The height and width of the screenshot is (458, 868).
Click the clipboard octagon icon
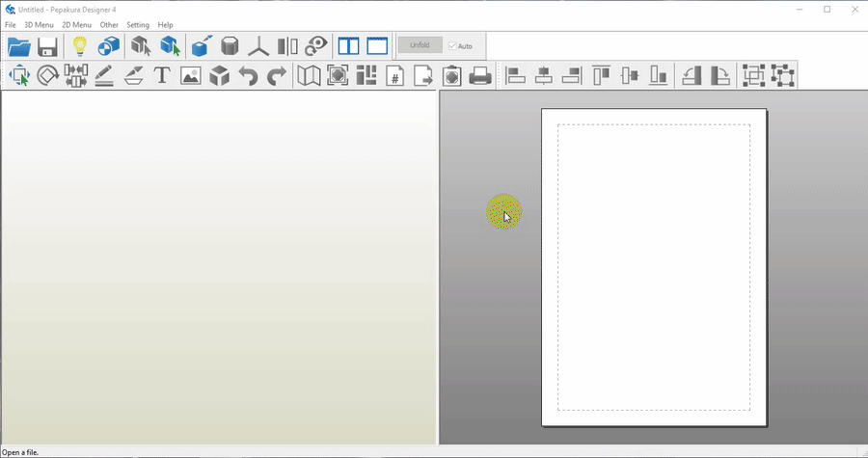point(451,75)
